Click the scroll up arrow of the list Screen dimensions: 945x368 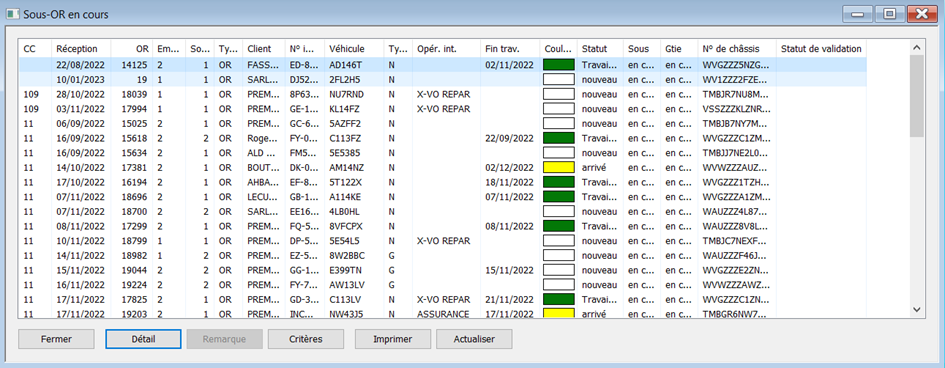tap(917, 47)
